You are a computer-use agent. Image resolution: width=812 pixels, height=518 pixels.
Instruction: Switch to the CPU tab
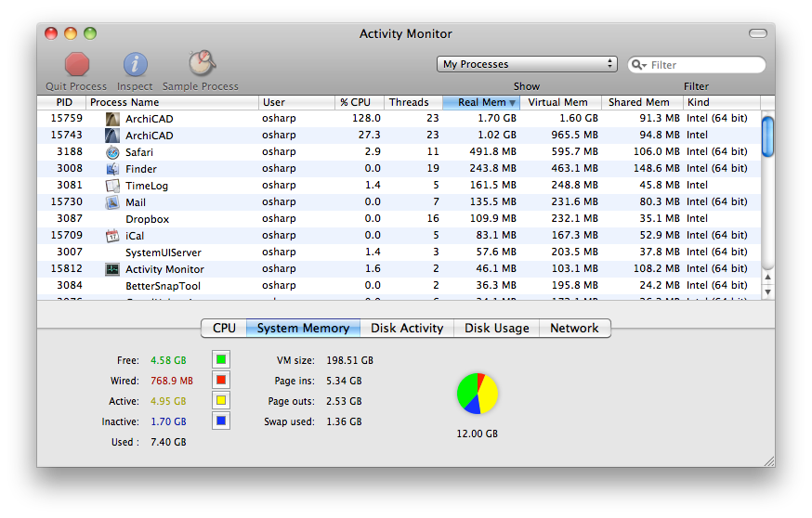click(224, 328)
